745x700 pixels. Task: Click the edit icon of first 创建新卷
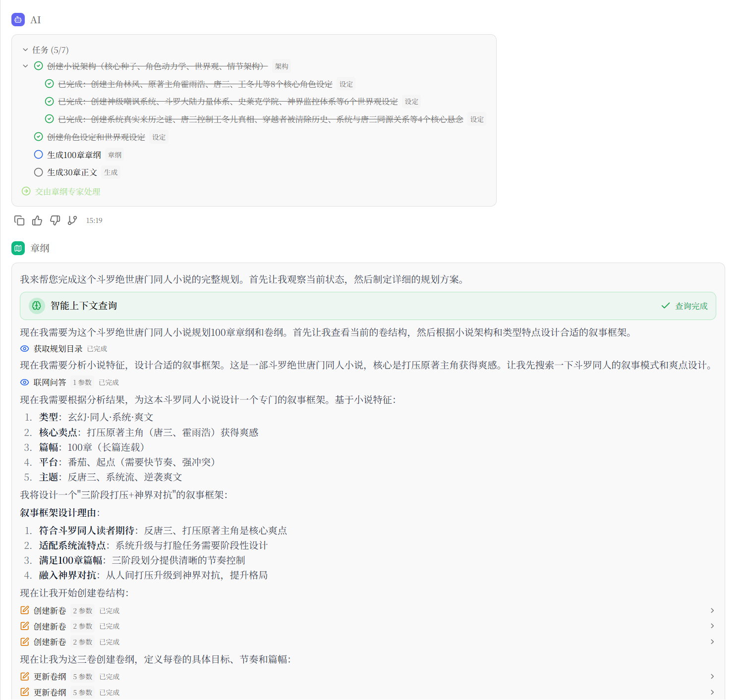(24, 610)
